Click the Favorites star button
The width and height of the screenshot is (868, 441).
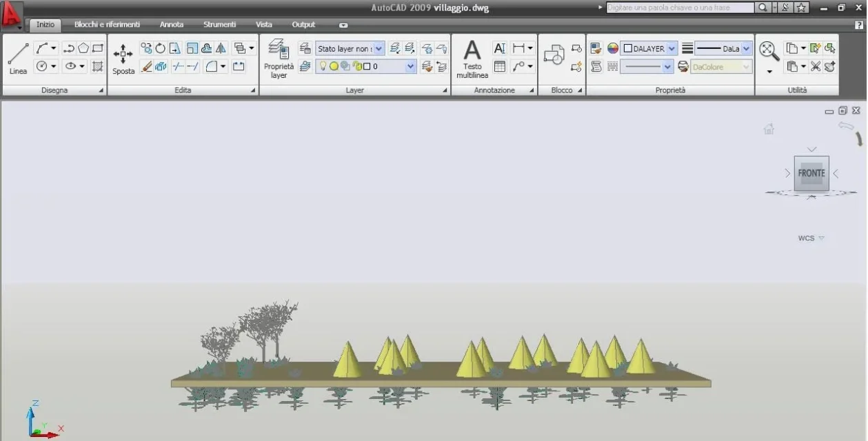[801, 8]
